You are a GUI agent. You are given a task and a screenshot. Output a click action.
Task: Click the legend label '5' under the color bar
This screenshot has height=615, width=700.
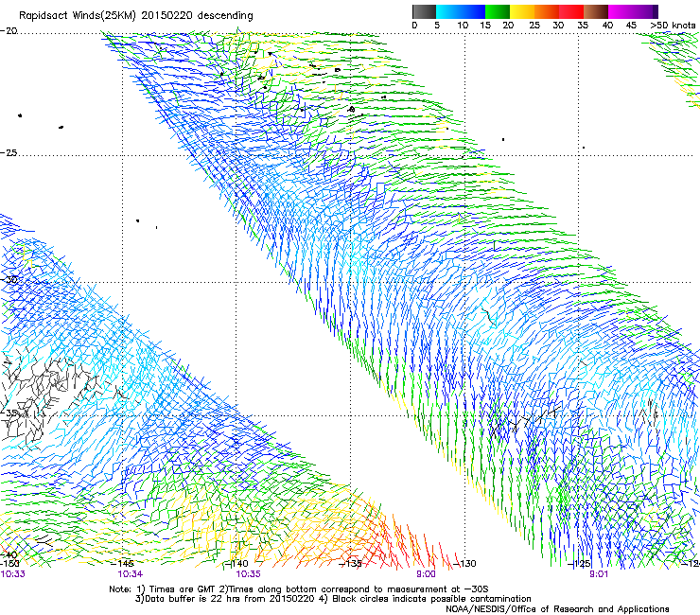tap(437, 26)
